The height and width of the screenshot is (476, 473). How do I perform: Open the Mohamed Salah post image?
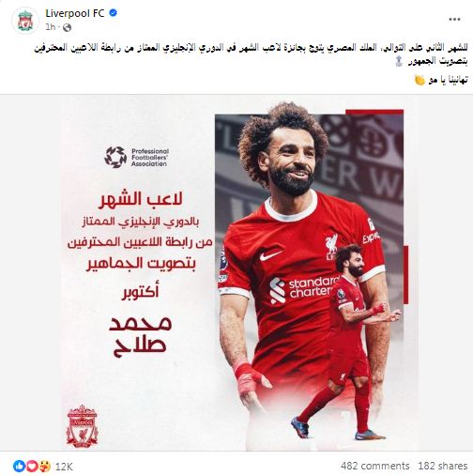coord(236,272)
